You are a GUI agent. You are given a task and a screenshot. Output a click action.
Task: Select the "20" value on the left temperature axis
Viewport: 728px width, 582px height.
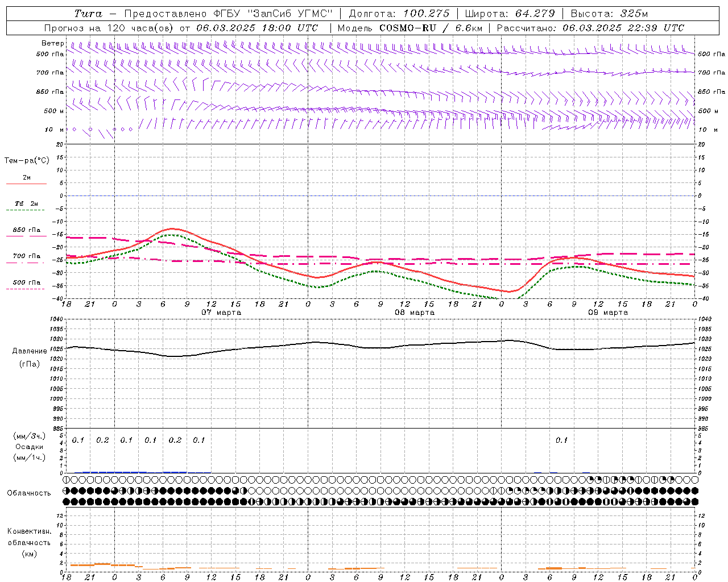(x=59, y=144)
